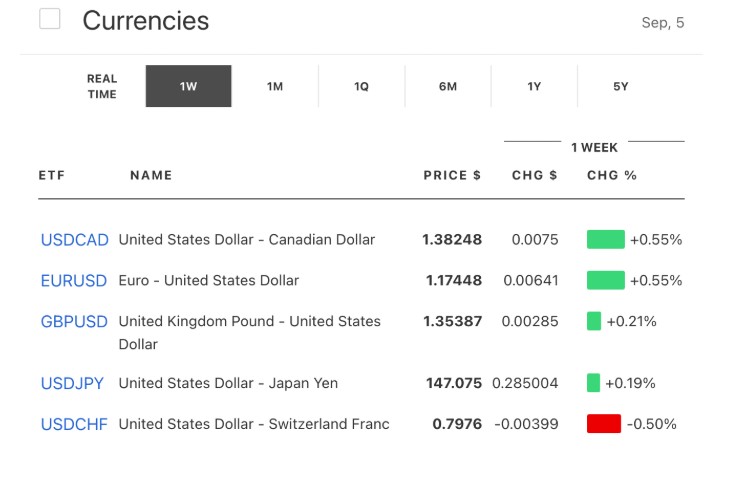
Task: Select the 1M timeframe tab
Action: tap(275, 86)
